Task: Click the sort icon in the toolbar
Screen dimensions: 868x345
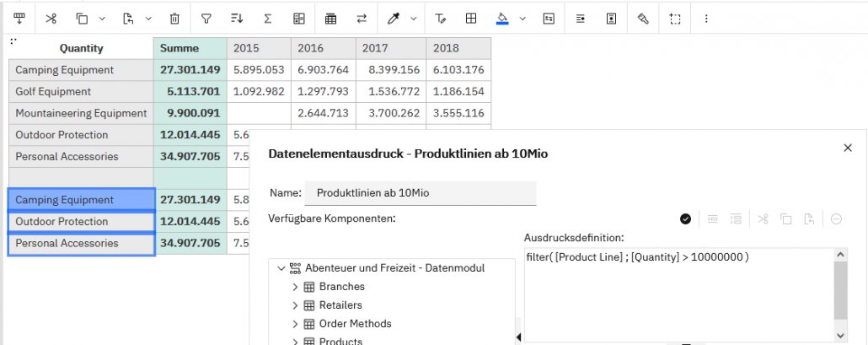Action: pos(237,19)
